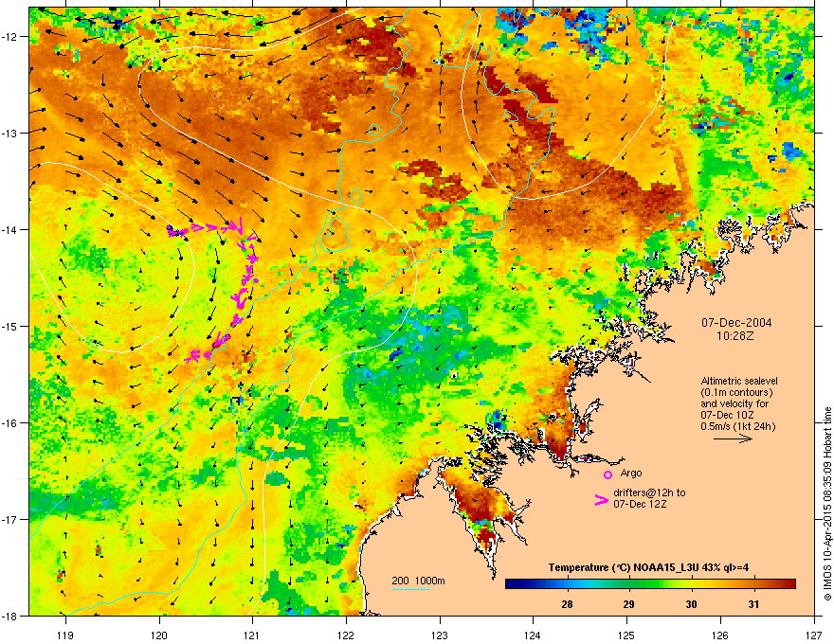Viewport: 834px width, 644px height.
Task: Click latitude axis label -16
Action: (10, 423)
